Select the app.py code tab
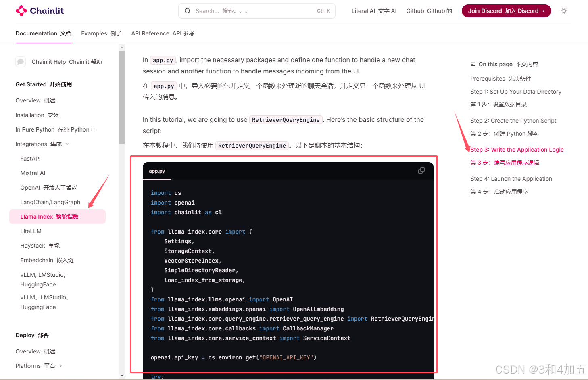This screenshot has width=588, height=380. 157,171
